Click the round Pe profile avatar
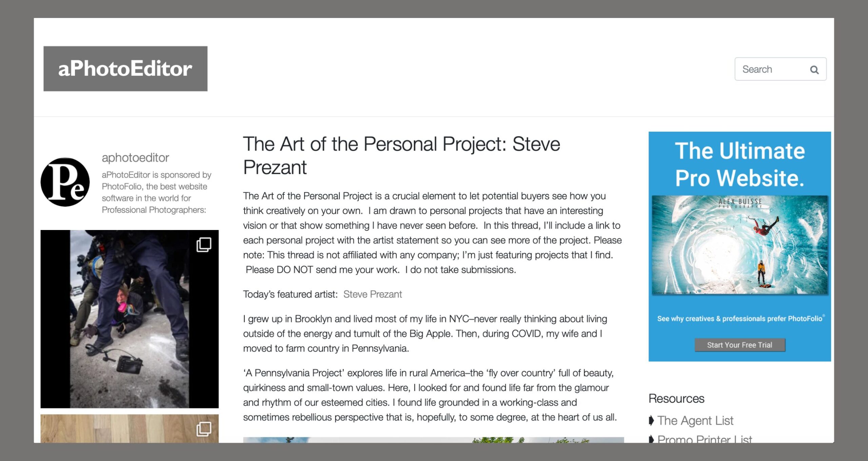The width and height of the screenshot is (868, 461). click(65, 182)
